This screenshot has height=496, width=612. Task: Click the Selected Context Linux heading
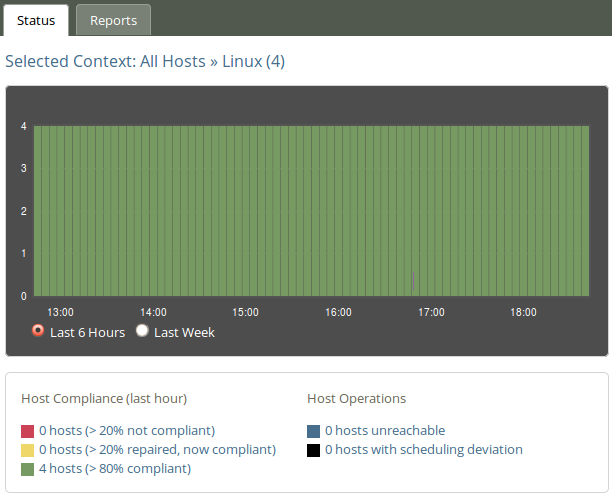[x=145, y=61]
